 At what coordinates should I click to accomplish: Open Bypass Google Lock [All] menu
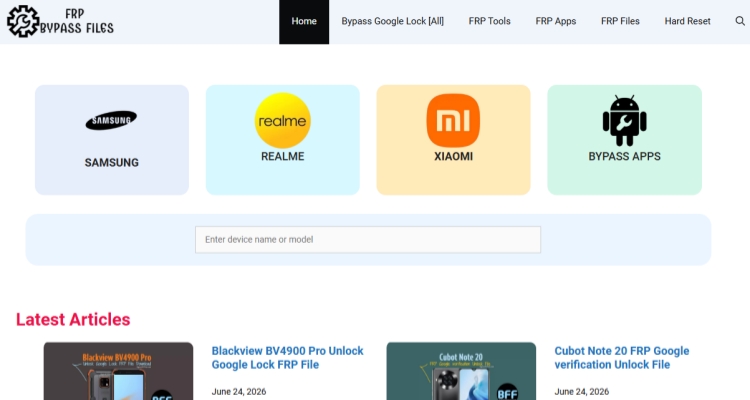(393, 22)
